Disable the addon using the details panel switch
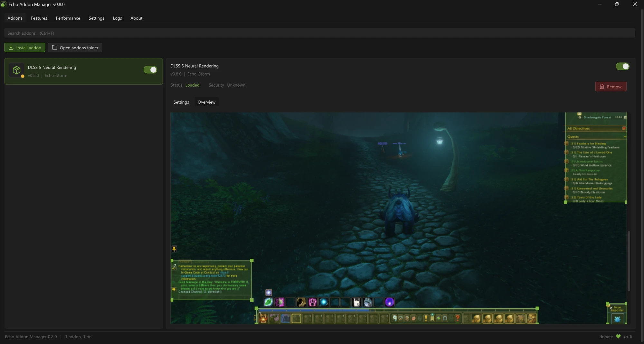Screen dimensions: 644x344 pyautogui.click(x=622, y=66)
